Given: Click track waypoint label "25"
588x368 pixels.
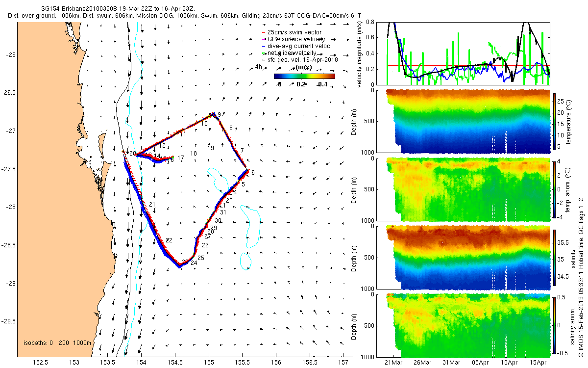Looking at the screenshot, I should (x=201, y=258).
